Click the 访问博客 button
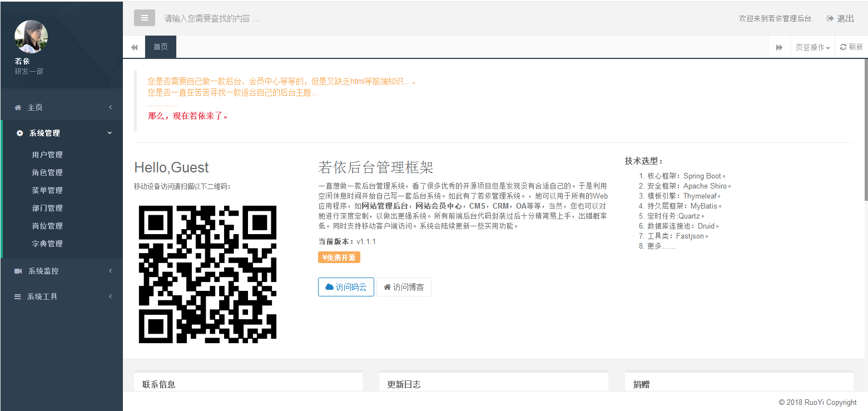The image size is (868, 411). click(404, 287)
